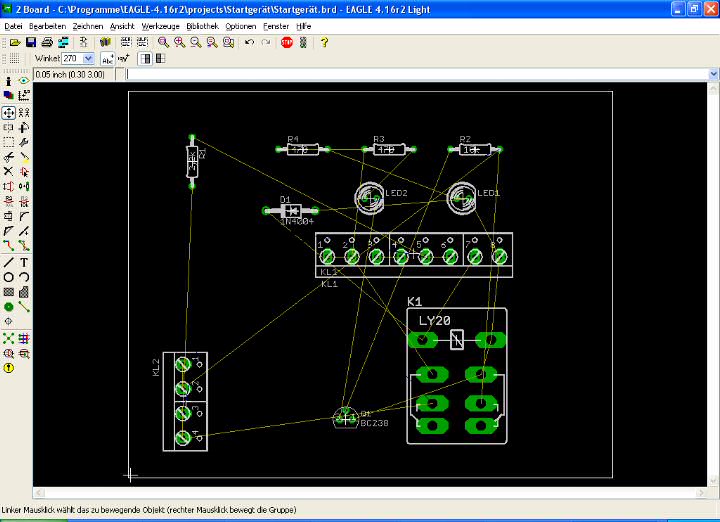Screen dimensions: 720x522
Task: Open grid settings icon
Action: [15, 58]
